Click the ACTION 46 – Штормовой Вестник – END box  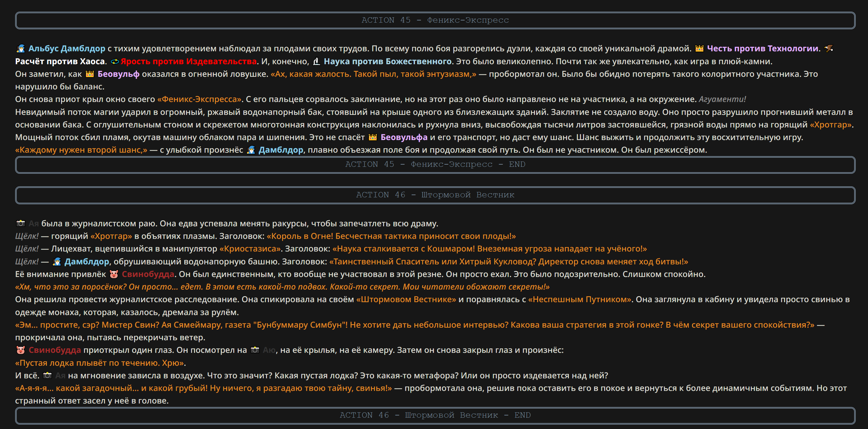435,415
